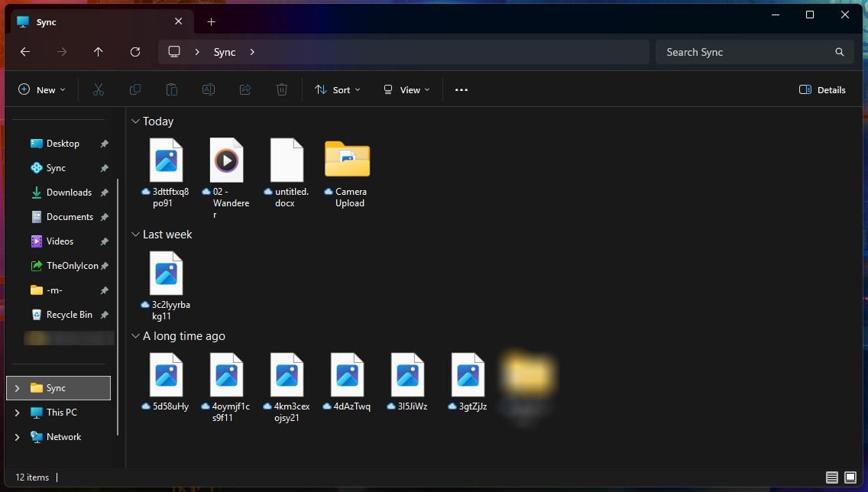This screenshot has width=868, height=492.
Task: Select the 3l5JiWz image file
Action: (407, 383)
